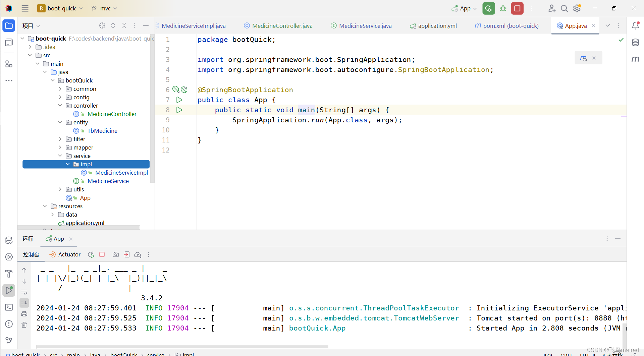Open boot-quick project dropdown

[x=60, y=8]
